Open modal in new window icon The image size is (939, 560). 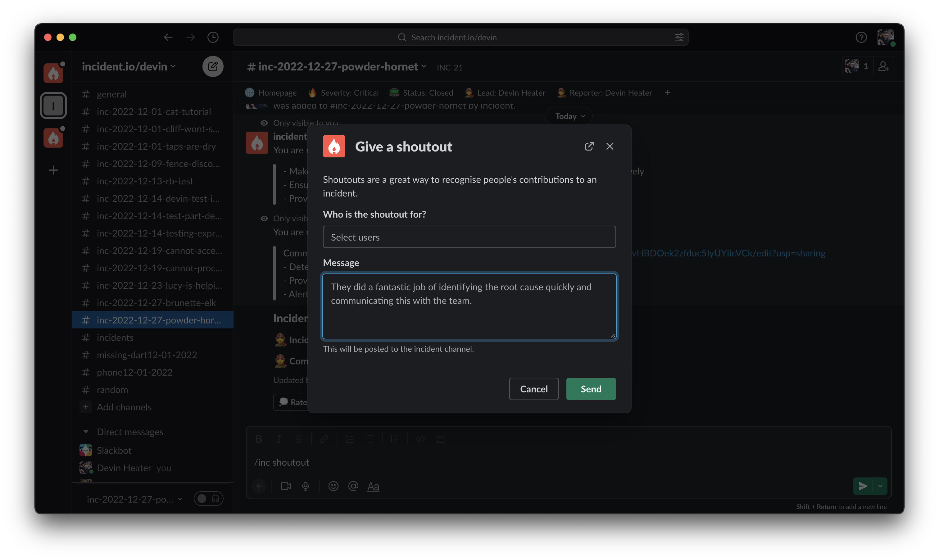(x=589, y=147)
